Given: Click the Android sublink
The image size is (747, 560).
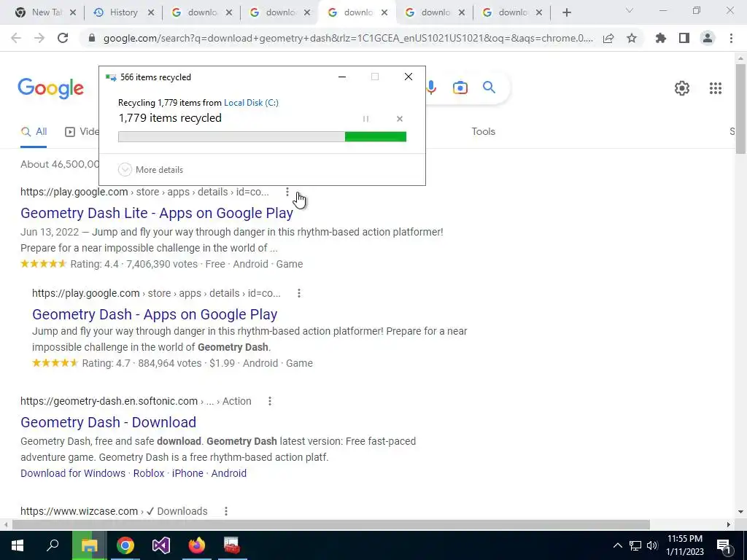Looking at the screenshot, I should pos(228,473).
